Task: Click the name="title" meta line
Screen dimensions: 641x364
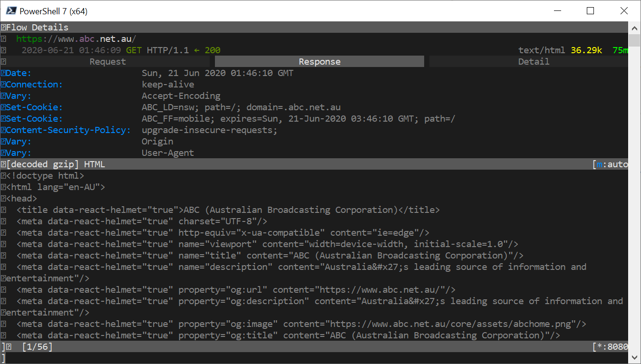Action: tap(270, 256)
